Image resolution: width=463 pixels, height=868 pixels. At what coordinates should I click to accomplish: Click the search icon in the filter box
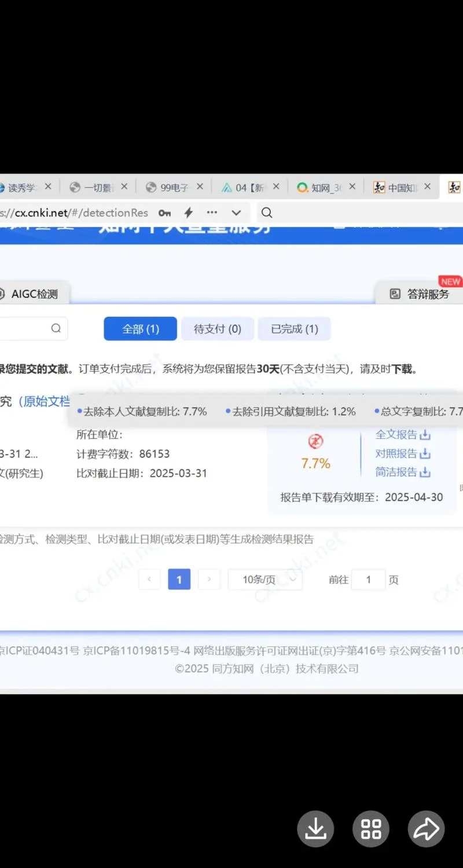56,328
